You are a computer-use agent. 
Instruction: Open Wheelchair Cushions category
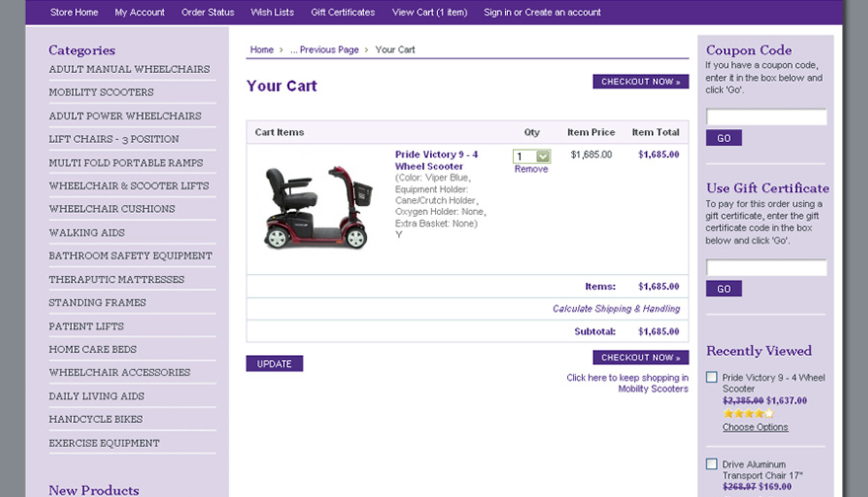tap(111, 209)
